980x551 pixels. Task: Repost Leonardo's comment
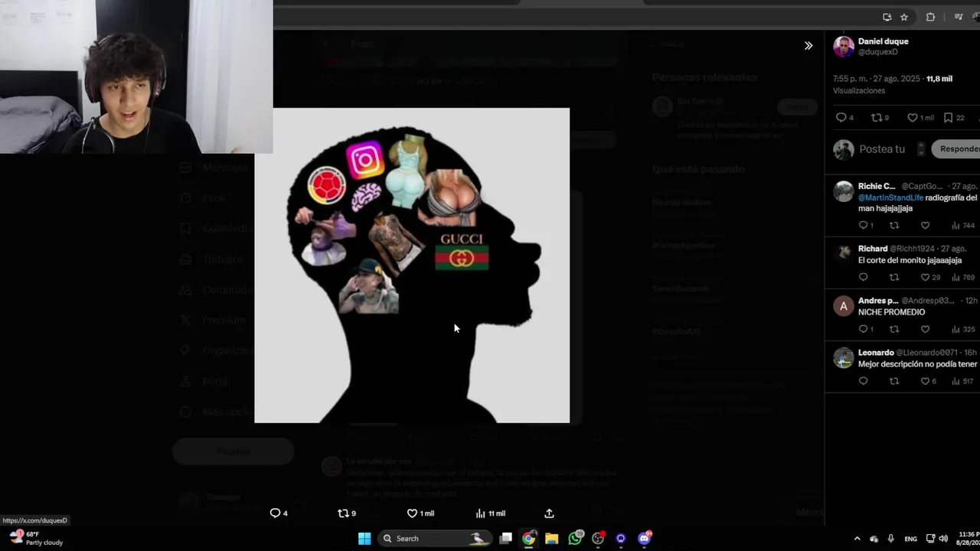tap(893, 381)
